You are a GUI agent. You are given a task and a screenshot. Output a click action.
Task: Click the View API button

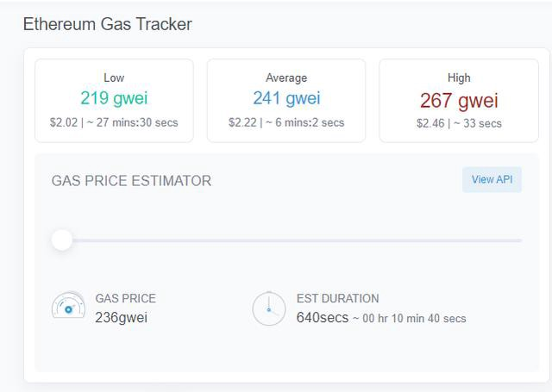click(x=492, y=179)
